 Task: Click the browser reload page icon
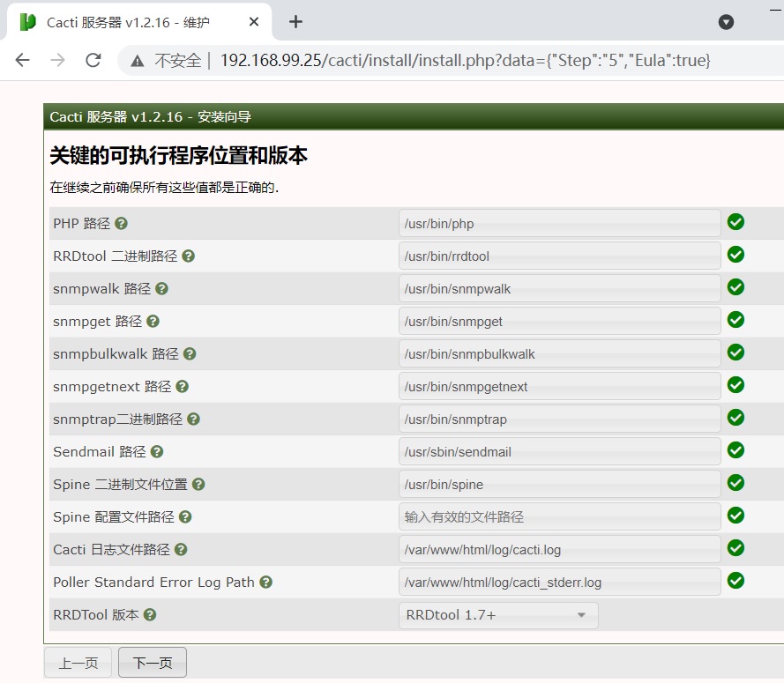click(x=93, y=60)
